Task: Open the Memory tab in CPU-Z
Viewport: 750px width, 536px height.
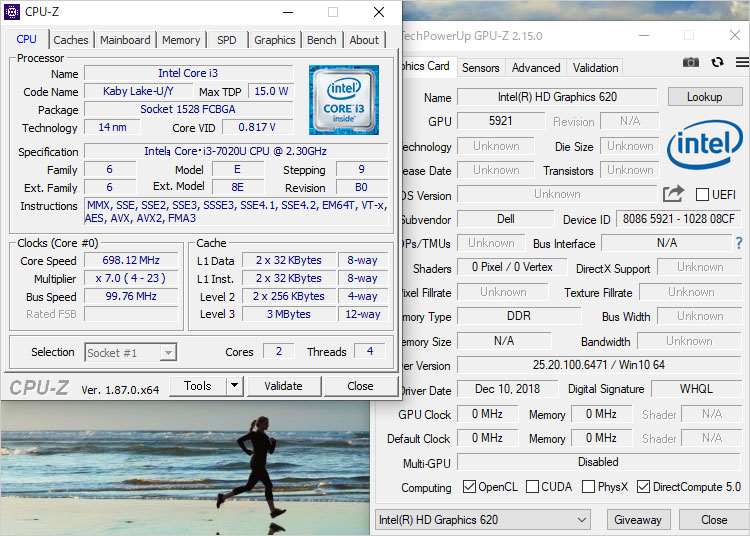Action: point(181,40)
